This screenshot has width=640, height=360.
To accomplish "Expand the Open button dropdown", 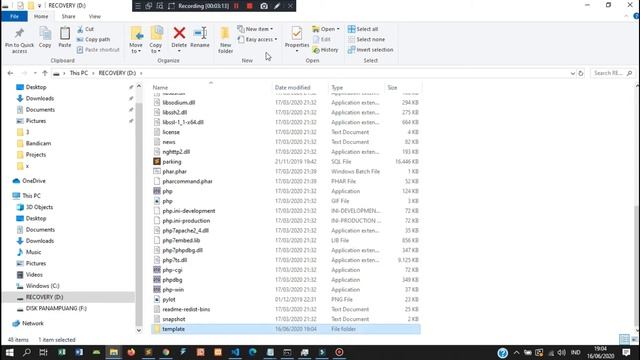I will pos(338,29).
